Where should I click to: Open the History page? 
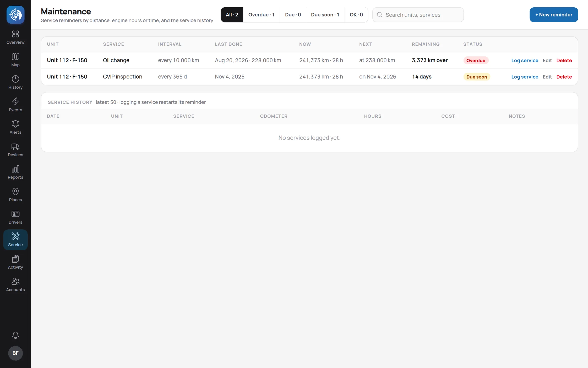[15, 82]
